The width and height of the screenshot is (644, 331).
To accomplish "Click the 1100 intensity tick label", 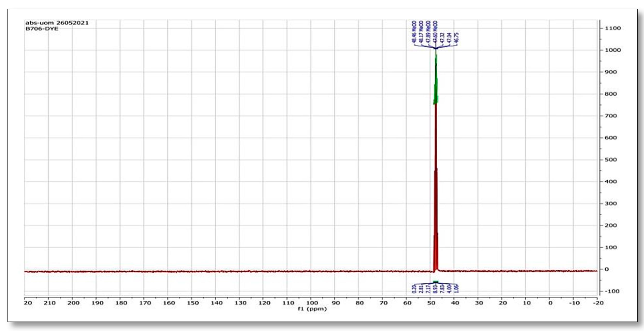I will (x=613, y=28).
